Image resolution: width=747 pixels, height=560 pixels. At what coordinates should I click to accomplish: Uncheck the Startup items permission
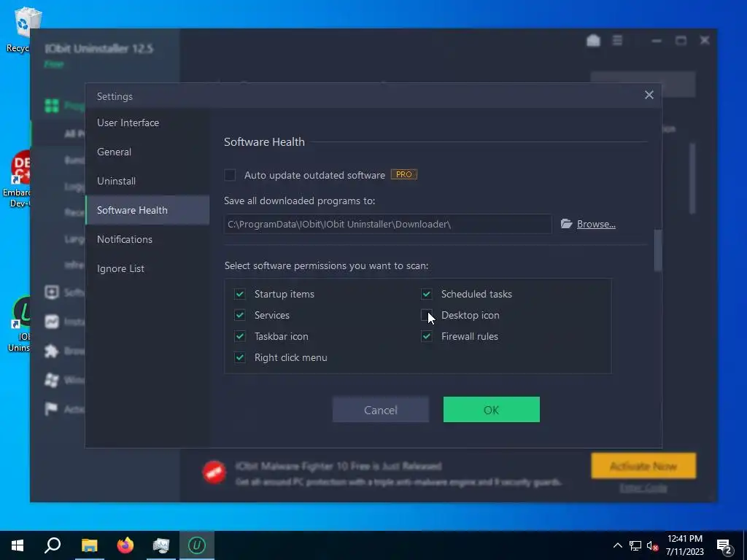(239, 294)
